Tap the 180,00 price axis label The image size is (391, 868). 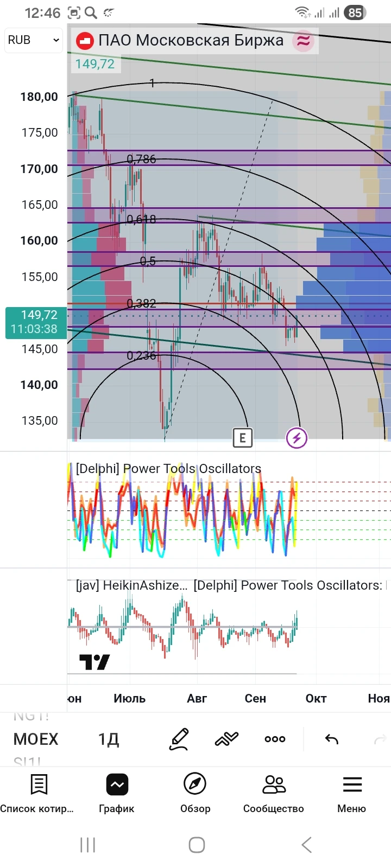point(39,97)
